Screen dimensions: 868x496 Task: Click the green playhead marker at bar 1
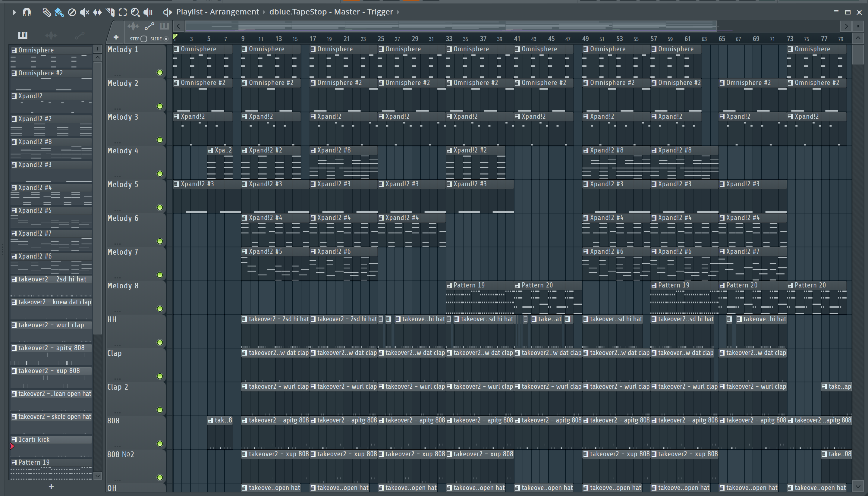pyautogui.click(x=175, y=37)
